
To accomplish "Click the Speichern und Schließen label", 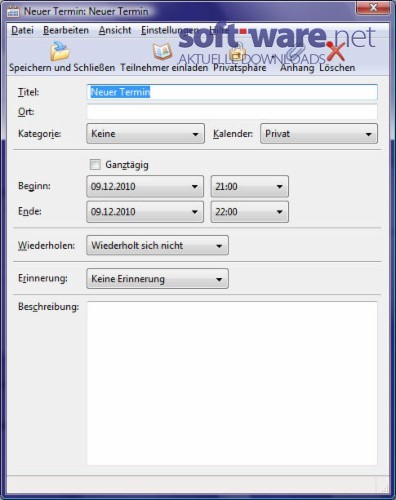I will pyautogui.click(x=62, y=68).
